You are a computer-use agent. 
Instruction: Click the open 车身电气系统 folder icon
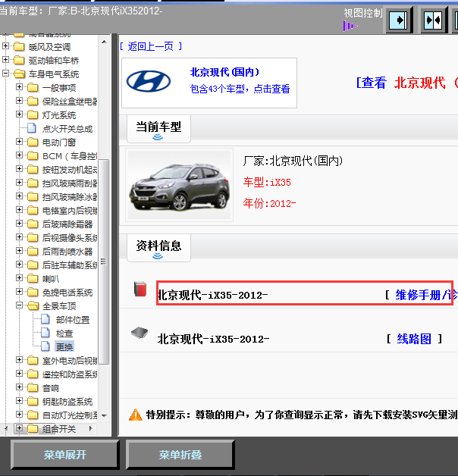[x=20, y=74]
